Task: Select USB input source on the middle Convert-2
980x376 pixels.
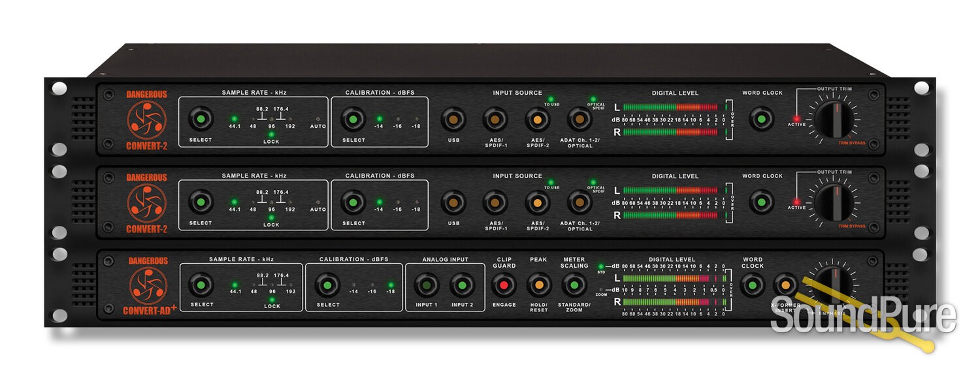Action: tap(453, 202)
